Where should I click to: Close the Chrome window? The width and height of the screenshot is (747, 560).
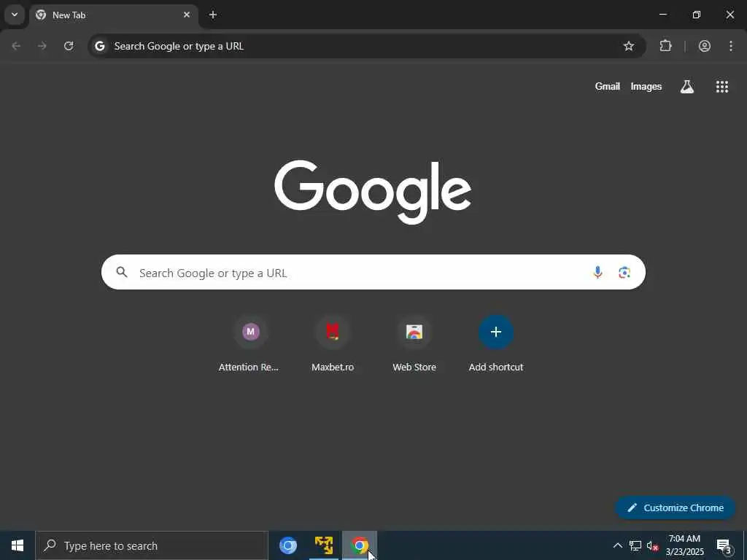coord(729,15)
